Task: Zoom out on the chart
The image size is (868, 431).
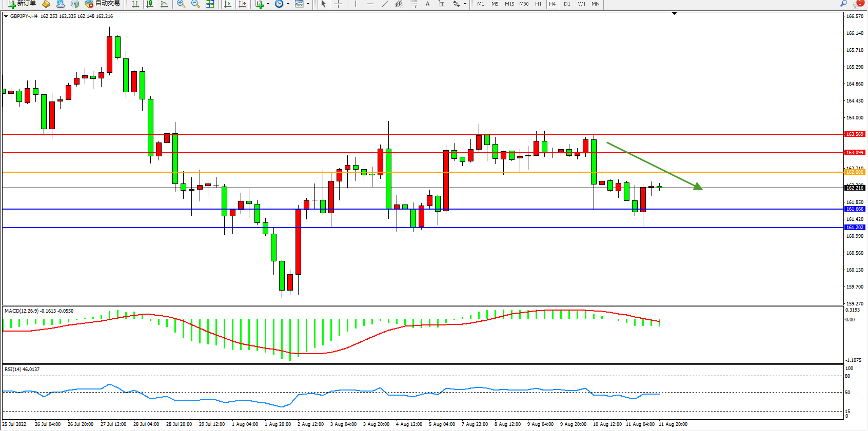Action: pyautogui.click(x=195, y=4)
